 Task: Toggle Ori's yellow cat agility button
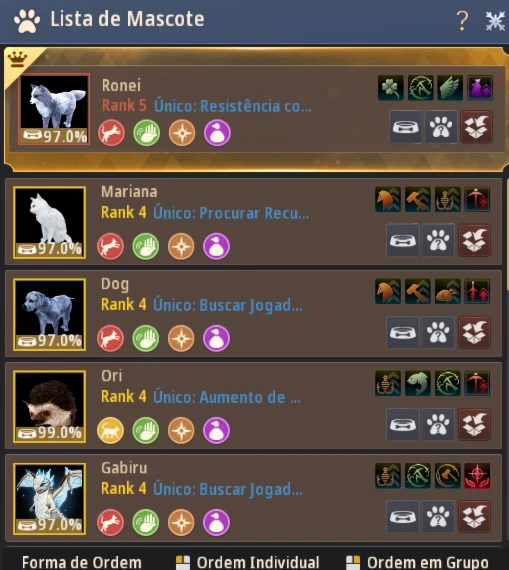tap(111, 430)
